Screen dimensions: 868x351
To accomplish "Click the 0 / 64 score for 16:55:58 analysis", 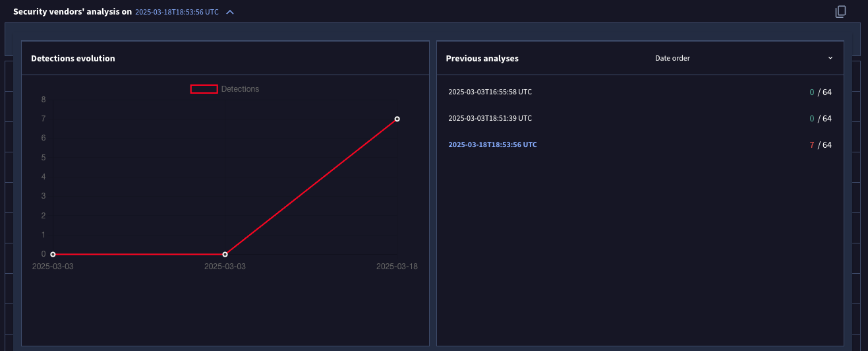I will [821, 92].
